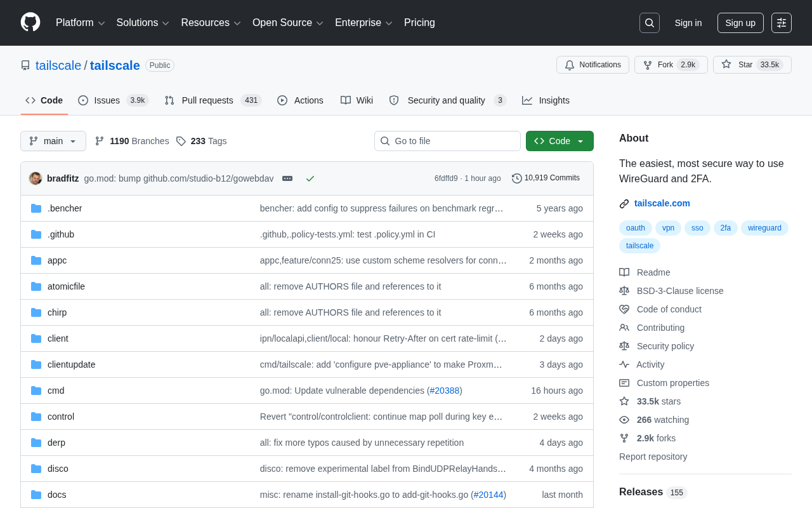The image size is (812, 508).
Task: Click the vpn topic tag
Action: 668,228
